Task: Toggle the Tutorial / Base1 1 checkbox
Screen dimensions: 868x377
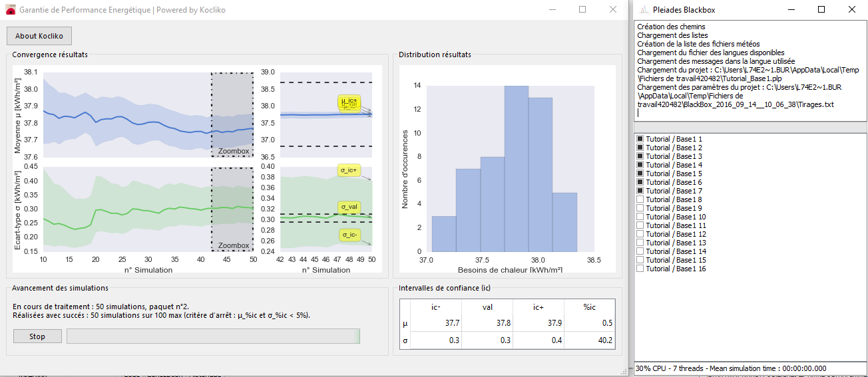Action: (640, 139)
